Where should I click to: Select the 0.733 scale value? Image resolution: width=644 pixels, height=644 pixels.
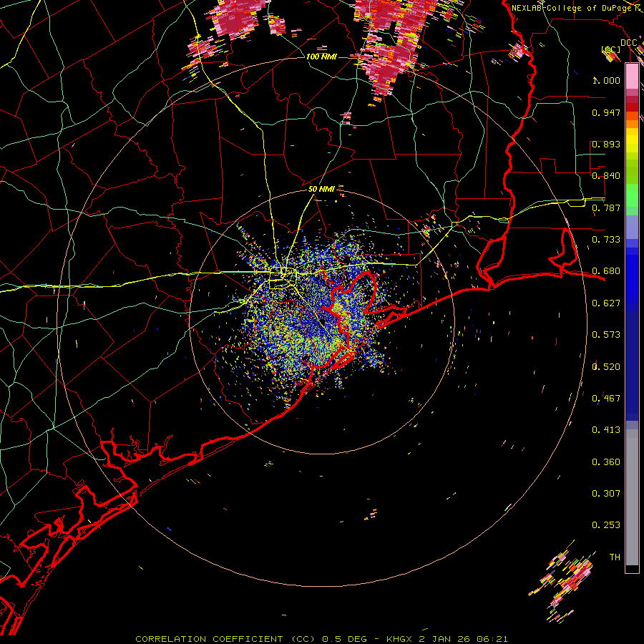(606, 240)
